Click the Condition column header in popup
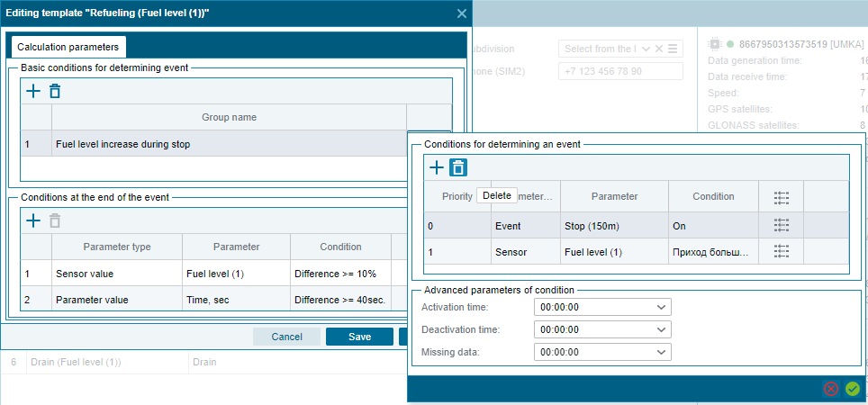 (x=713, y=196)
